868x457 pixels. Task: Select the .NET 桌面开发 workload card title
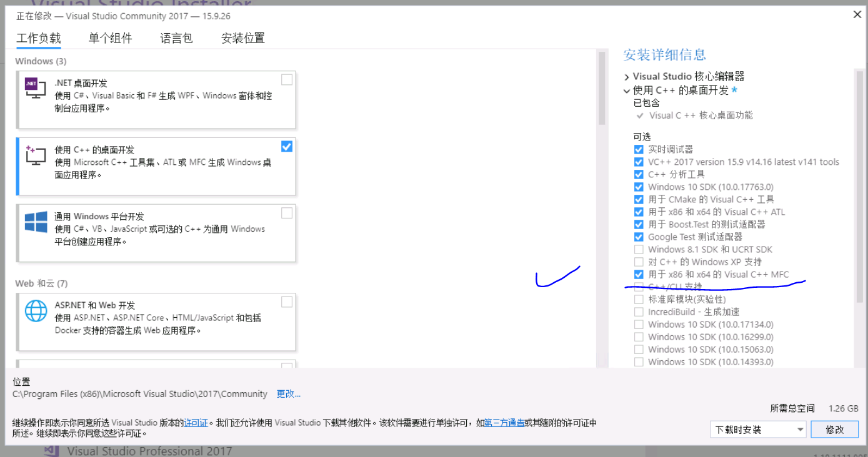tap(81, 83)
